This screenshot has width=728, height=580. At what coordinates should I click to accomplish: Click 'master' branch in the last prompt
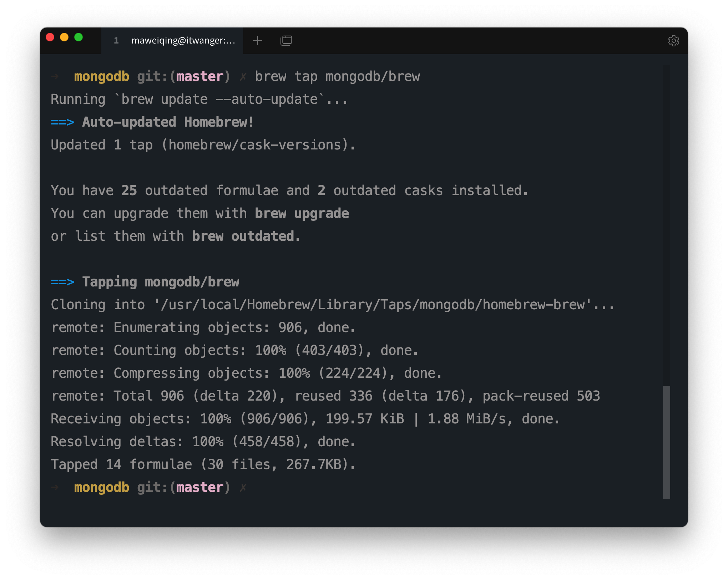pyautogui.click(x=199, y=488)
